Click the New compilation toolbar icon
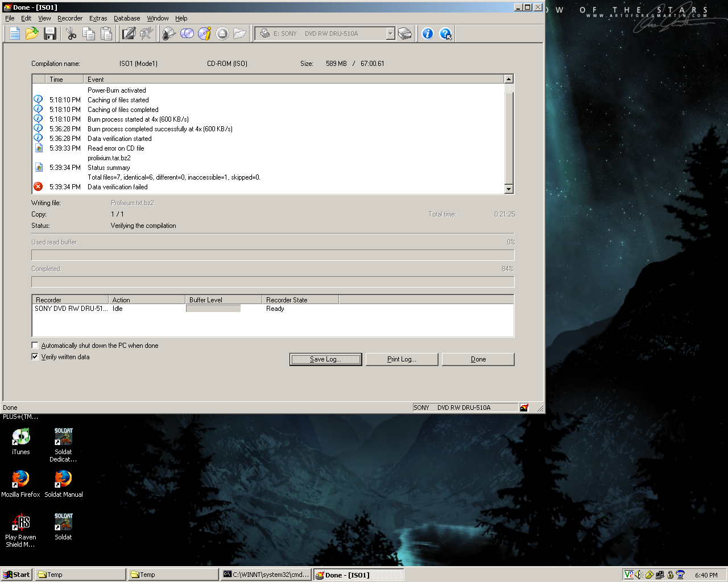 pos(15,34)
